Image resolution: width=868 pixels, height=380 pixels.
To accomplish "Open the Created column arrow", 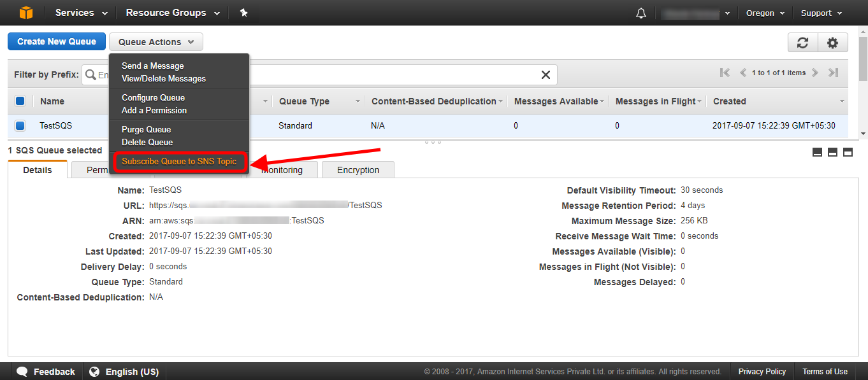I will [x=842, y=102].
